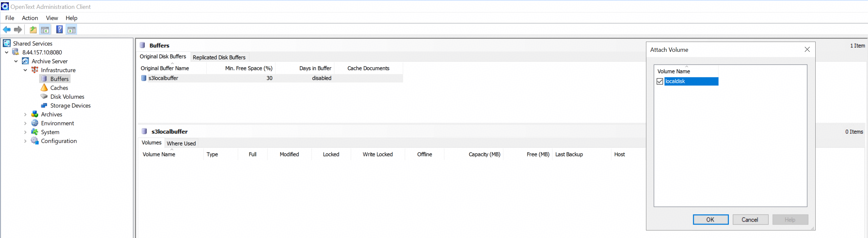Click the Buffers tree icon
Image resolution: width=868 pixels, height=238 pixels.
point(44,79)
